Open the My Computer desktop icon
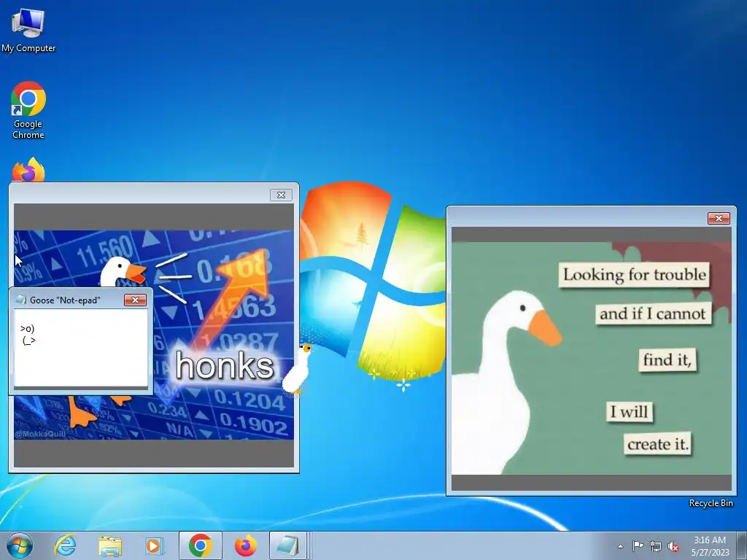The height and width of the screenshot is (560, 747). [x=28, y=31]
